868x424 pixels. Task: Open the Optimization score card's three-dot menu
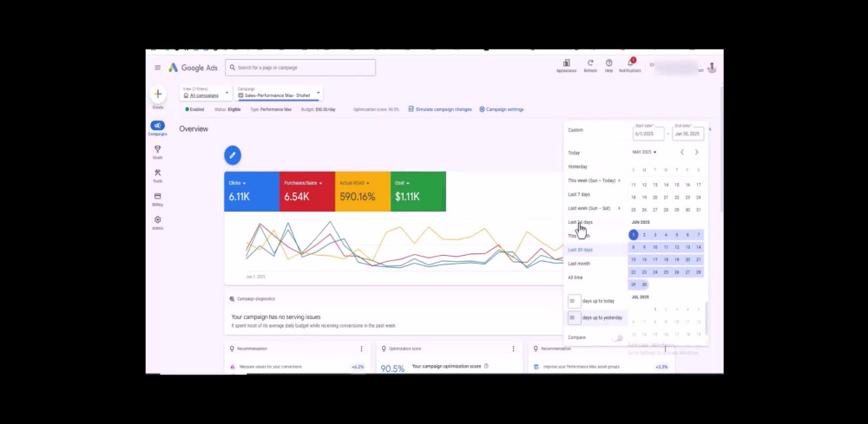(513, 349)
